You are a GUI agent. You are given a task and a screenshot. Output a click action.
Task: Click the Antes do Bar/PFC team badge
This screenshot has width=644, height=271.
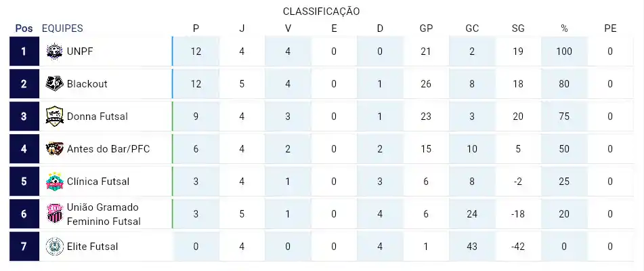(54, 148)
